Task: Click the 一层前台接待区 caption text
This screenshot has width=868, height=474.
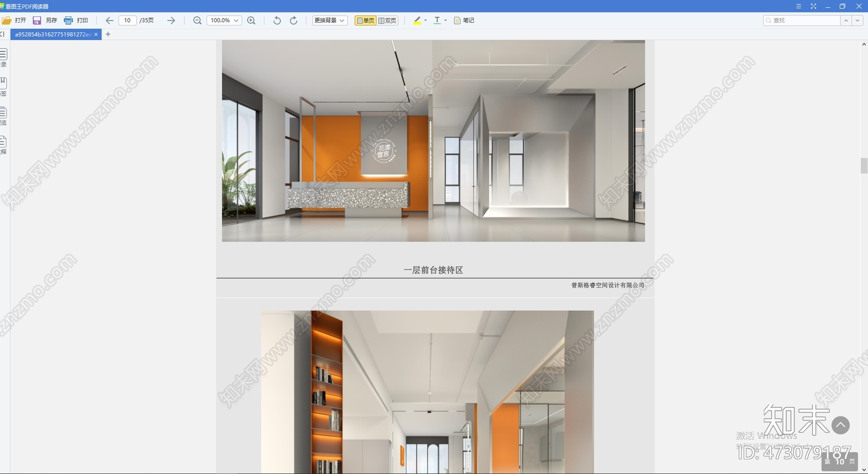Action: click(x=433, y=270)
